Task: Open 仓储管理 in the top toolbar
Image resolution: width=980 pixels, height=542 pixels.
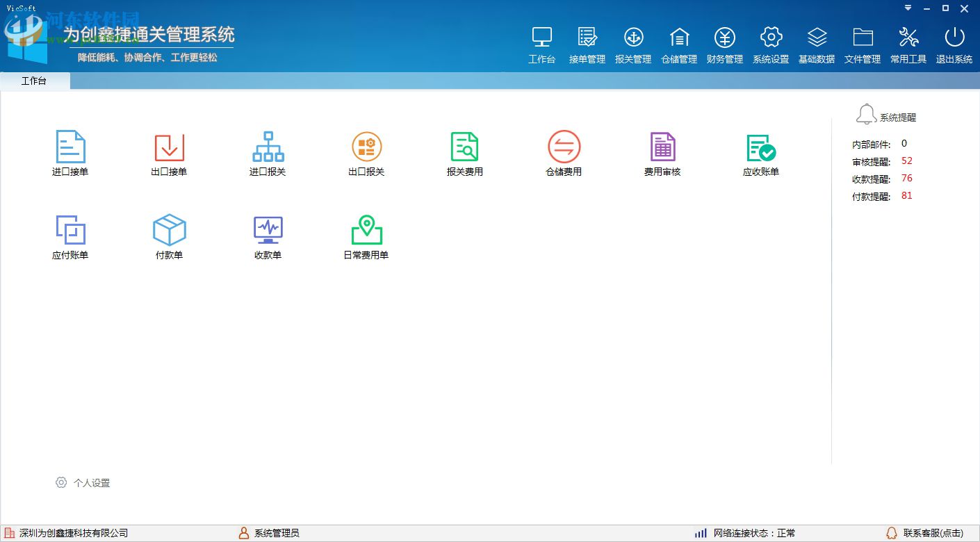Action: (x=679, y=45)
